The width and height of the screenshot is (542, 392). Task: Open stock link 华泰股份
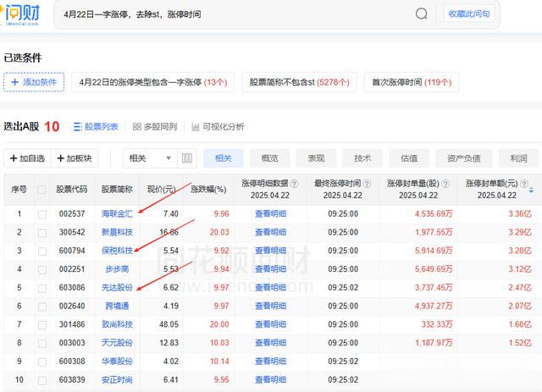[117, 362]
